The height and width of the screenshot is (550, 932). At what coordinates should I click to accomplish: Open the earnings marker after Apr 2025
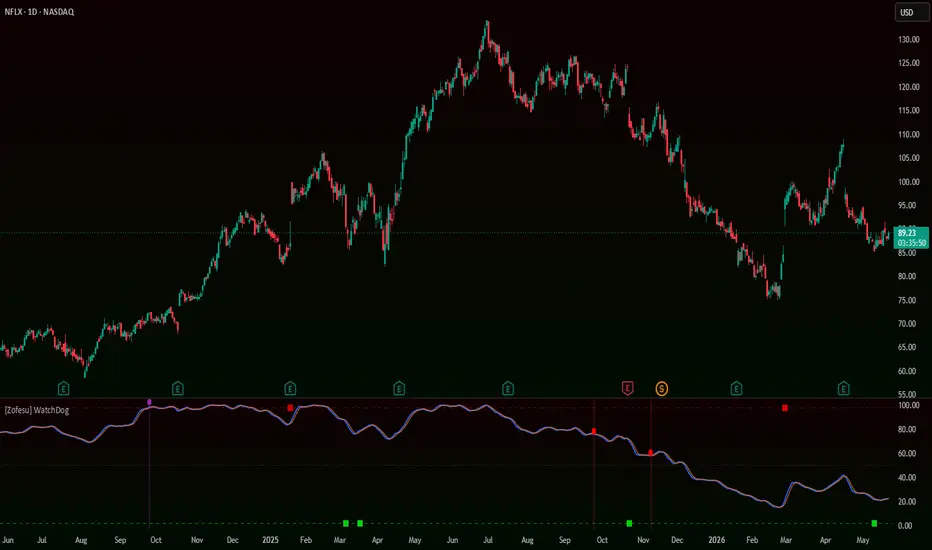pyautogui.click(x=399, y=389)
